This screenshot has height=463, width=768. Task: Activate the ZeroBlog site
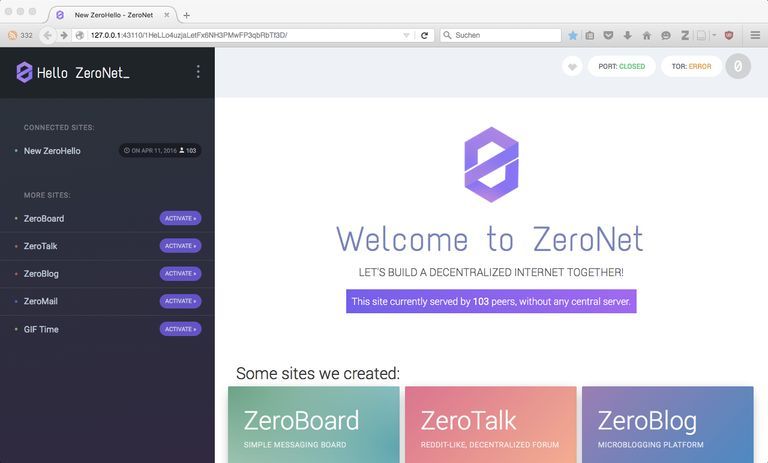point(180,273)
